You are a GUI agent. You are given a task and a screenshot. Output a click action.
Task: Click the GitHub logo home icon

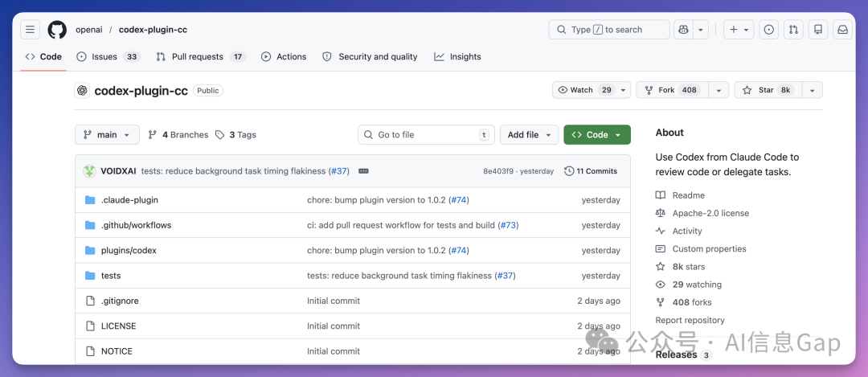pyautogui.click(x=57, y=30)
